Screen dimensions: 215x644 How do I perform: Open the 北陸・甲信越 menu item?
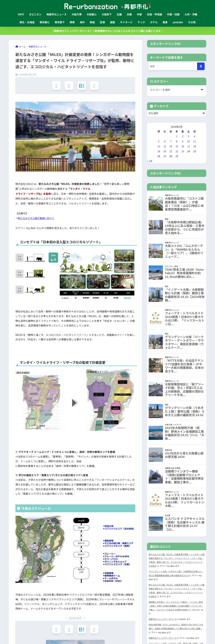pyautogui.click(x=154, y=15)
